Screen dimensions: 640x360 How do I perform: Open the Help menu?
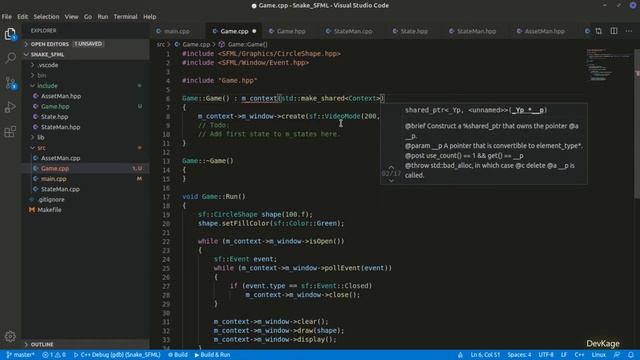point(149,17)
